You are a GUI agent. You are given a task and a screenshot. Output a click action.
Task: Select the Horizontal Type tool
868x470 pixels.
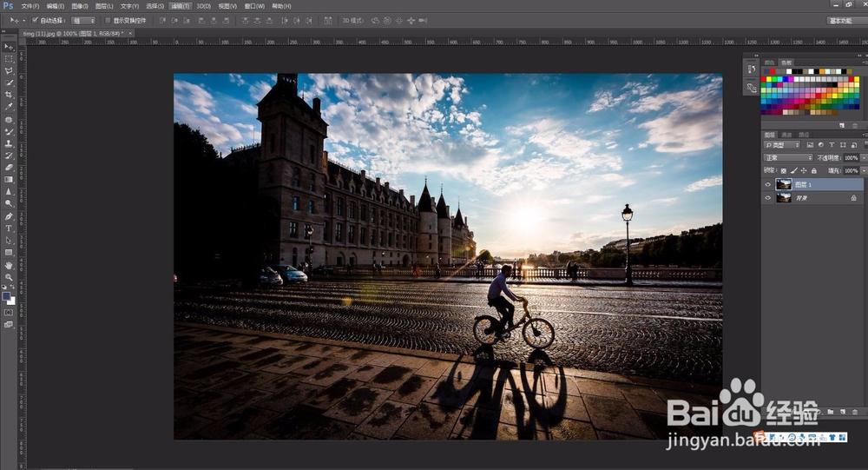9,228
